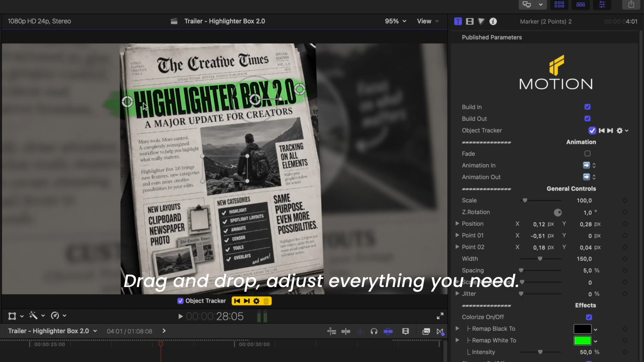Open the View menu in viewer
This screenshot has height=362, width=644.
(x=428, y=21)
